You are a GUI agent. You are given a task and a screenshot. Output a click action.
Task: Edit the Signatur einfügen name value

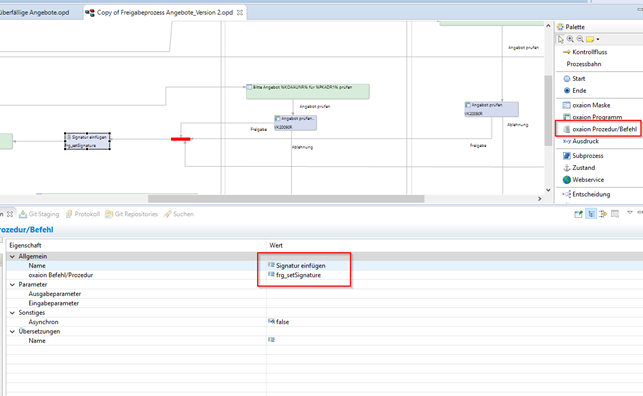point(301,266)
